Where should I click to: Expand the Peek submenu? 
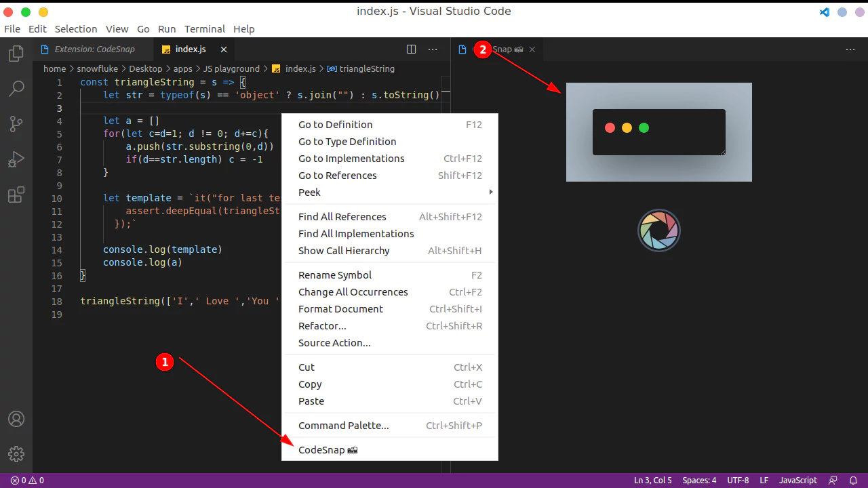(390, 192)
